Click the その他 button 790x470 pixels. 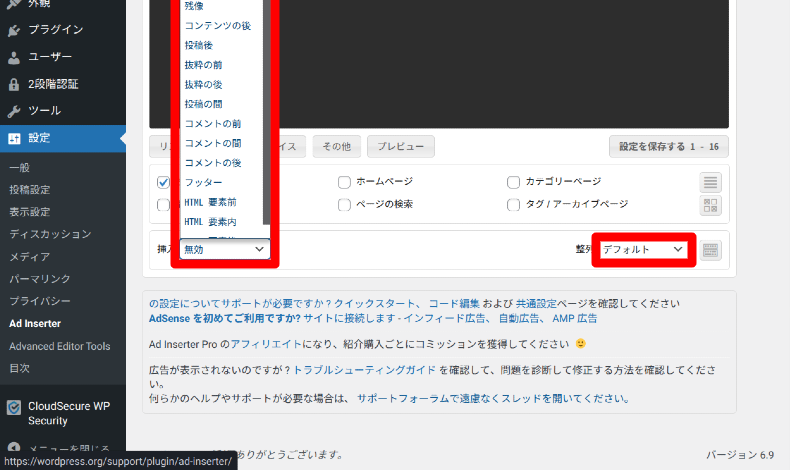pos(336,147)
